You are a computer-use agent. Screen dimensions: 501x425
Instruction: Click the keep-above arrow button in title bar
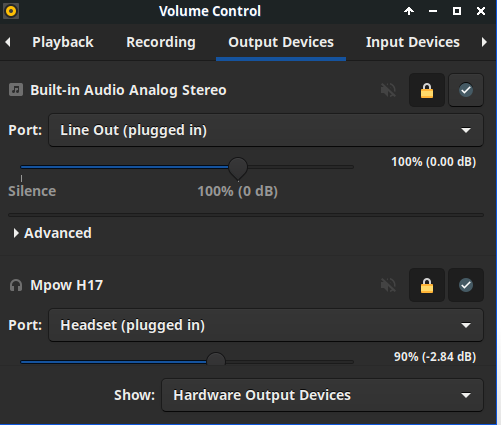[x=409, y=11]
